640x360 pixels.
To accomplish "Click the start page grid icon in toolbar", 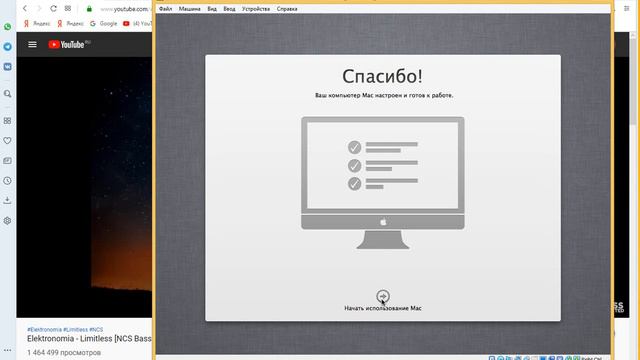I will pyautogui.click(x=68, y=8).
